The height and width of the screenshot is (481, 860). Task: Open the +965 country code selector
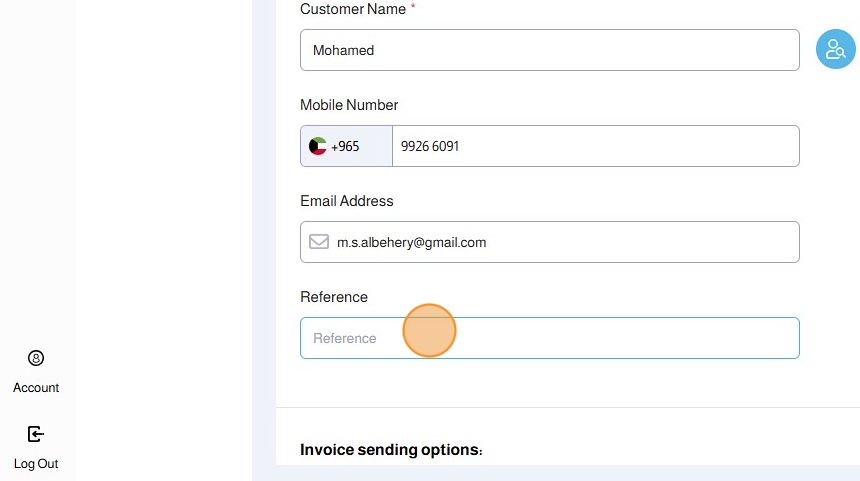click(x=345, y=146)
